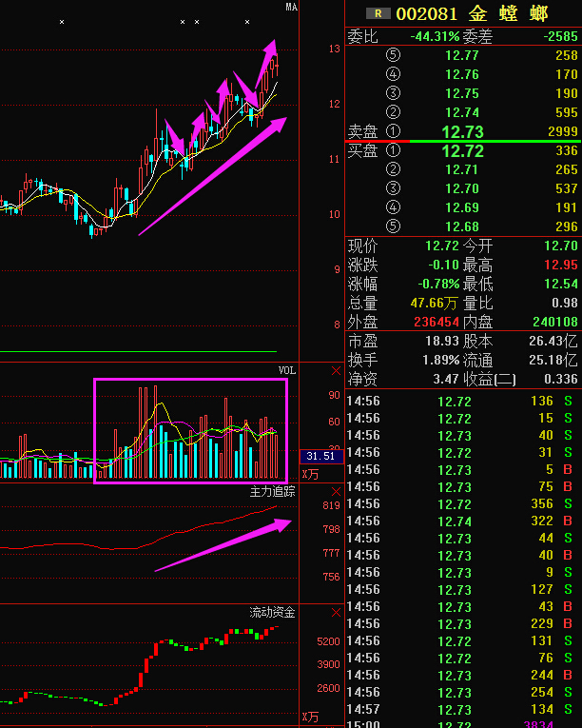This screenshot has width=582, height=728.
Task: Click the stock name 金螳螂
Action: (x=512, y=13)
